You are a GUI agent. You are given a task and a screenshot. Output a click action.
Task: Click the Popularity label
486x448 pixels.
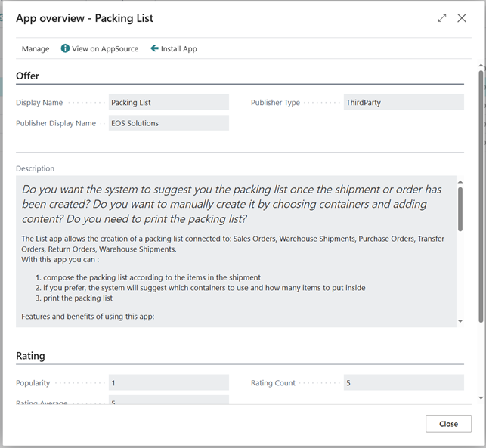tap(33, 383)
